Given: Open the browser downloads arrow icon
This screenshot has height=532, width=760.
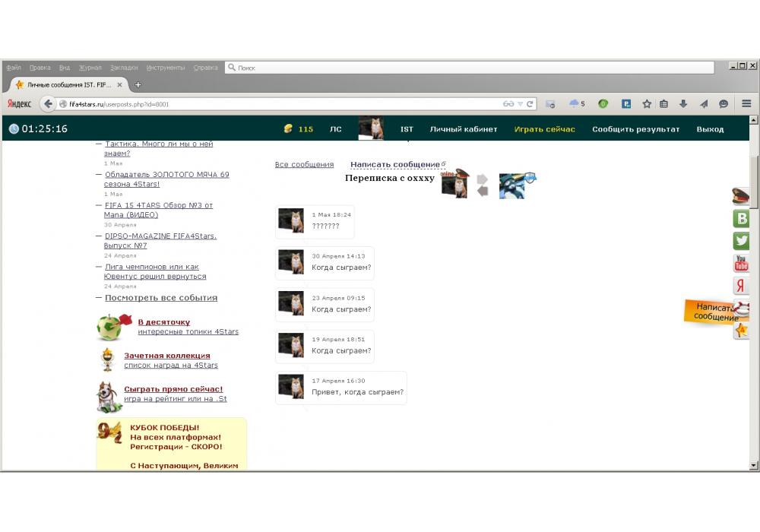Looking at the screenshot, I should [683, 104].
